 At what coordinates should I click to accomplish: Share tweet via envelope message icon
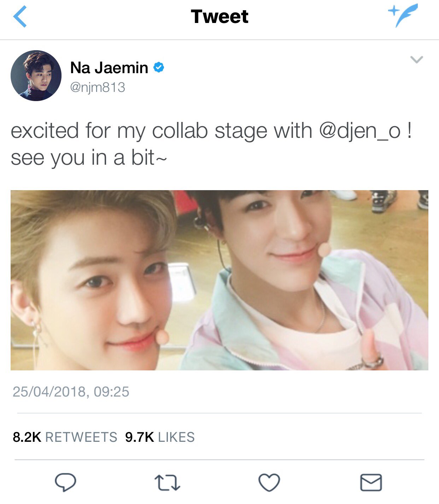click(x=371, y=482)
